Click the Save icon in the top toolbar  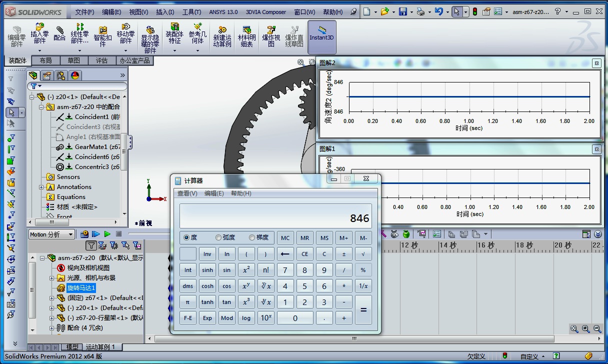tap(402, 11)
